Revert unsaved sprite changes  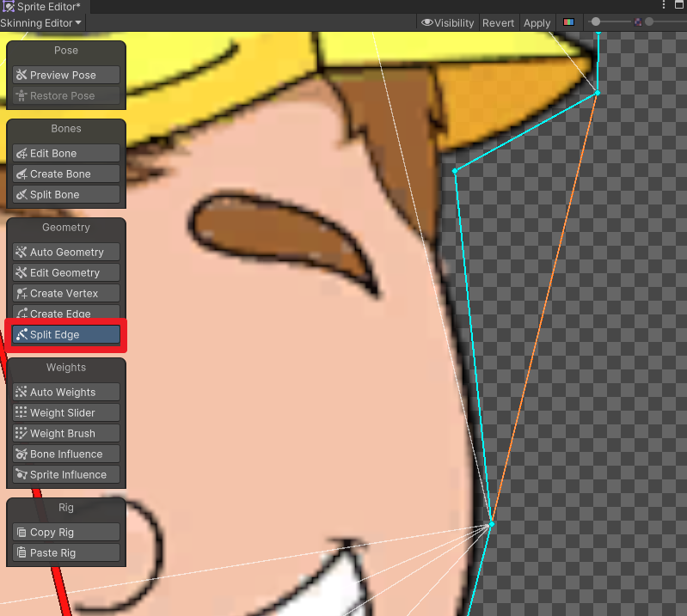(498, 22)
